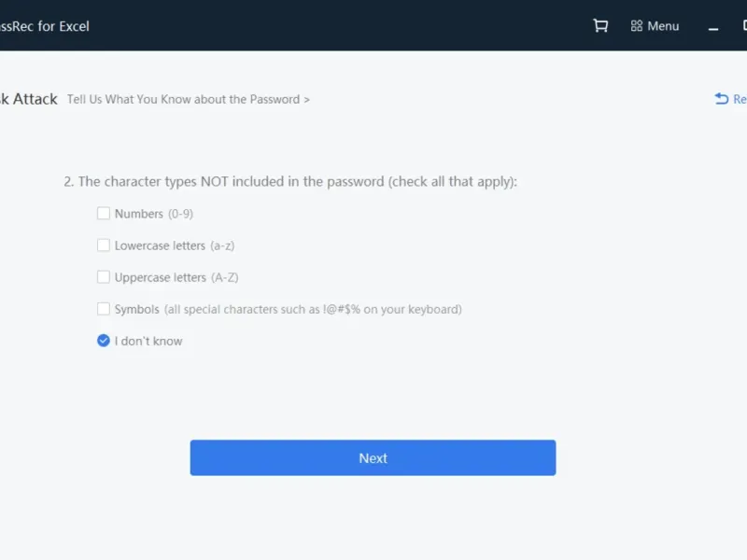Click the '!@#$%' symbols description text
The height and width of the screenshot is (560, 747).
point(342,310)
